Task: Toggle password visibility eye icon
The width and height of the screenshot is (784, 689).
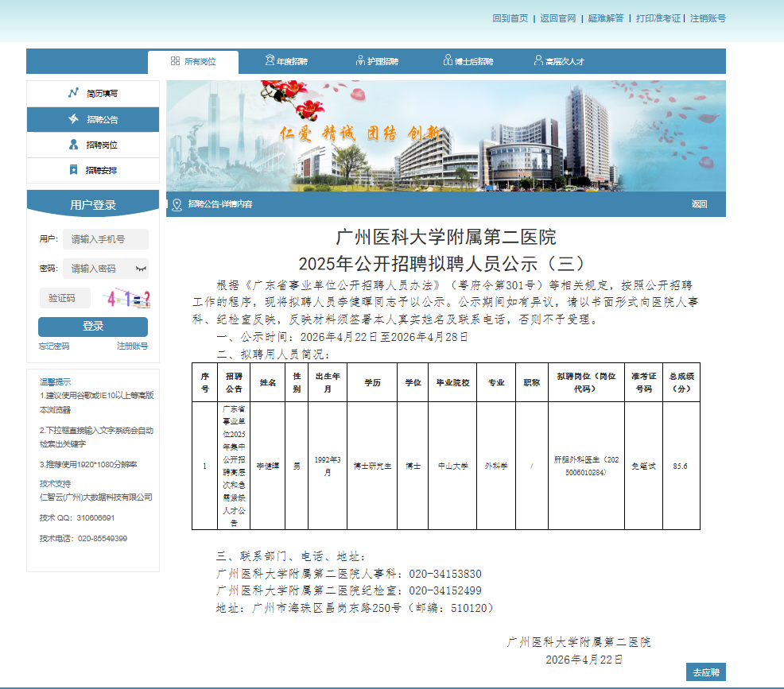Action: pos(141,269)
